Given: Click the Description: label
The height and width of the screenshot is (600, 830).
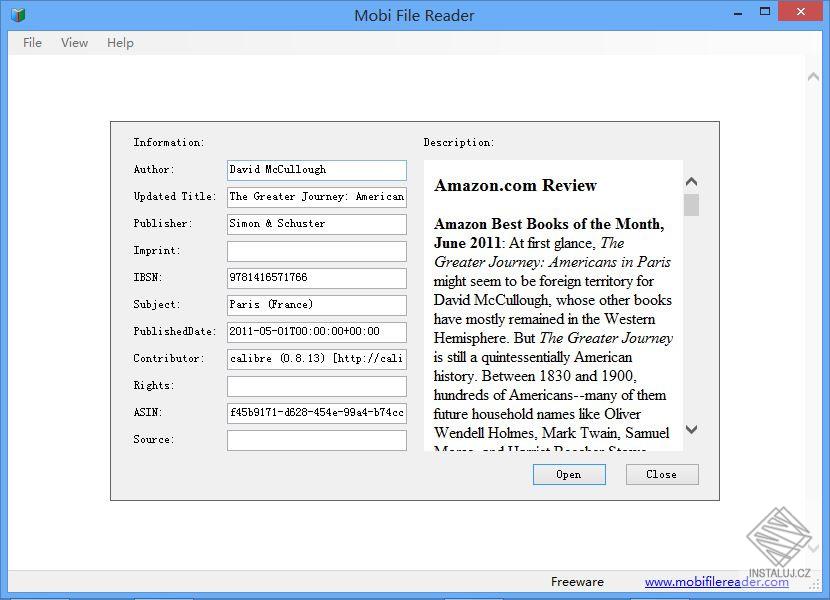Looking at the screenshot, I should (x=458, y=142).
